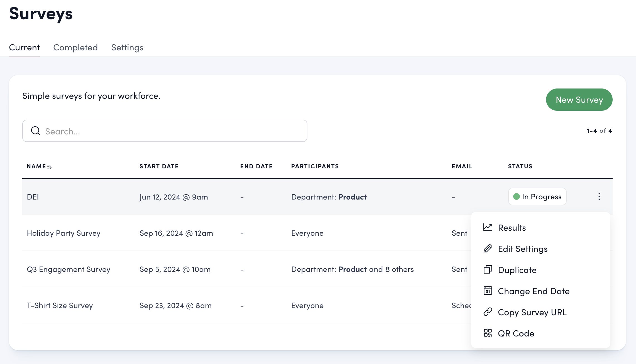The width and height of the screenshot is (636, 364).
Task: Click the T-Shirt Size Survey name
Action: (60, 306)
